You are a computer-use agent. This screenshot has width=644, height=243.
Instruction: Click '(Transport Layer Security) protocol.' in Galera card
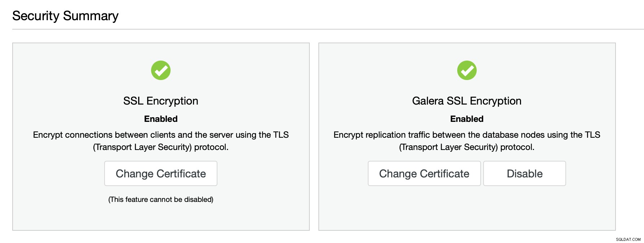tap(467, 147)
